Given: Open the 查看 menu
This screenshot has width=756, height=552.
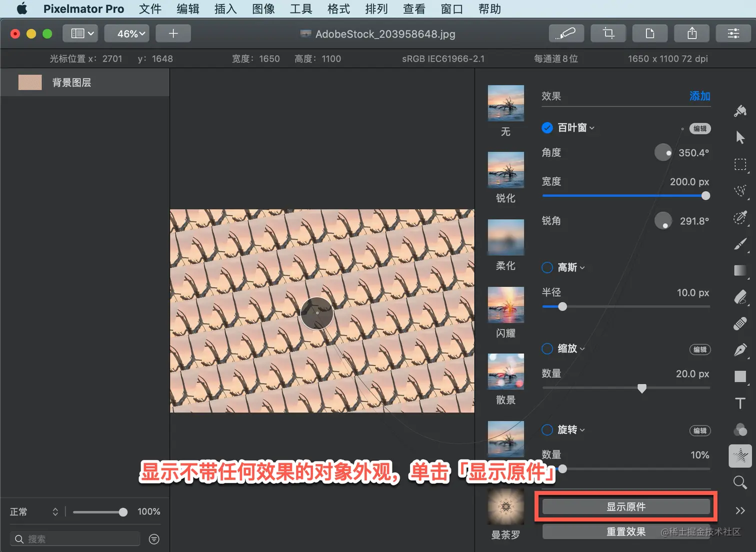Looking at the screenshot, I should pyautogui.click(x=414, y=9).
